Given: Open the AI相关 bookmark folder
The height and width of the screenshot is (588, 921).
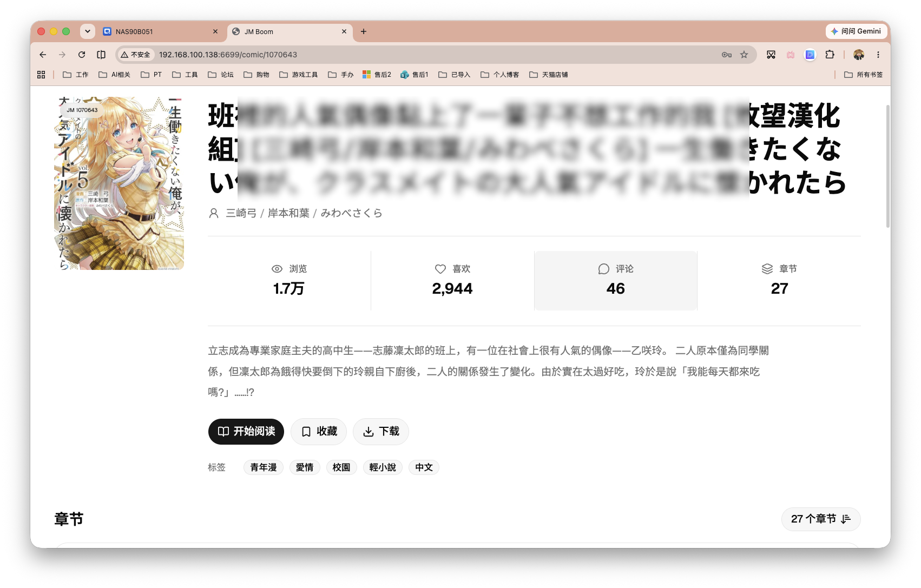Looking at the screenshot, I should [115, 75].
